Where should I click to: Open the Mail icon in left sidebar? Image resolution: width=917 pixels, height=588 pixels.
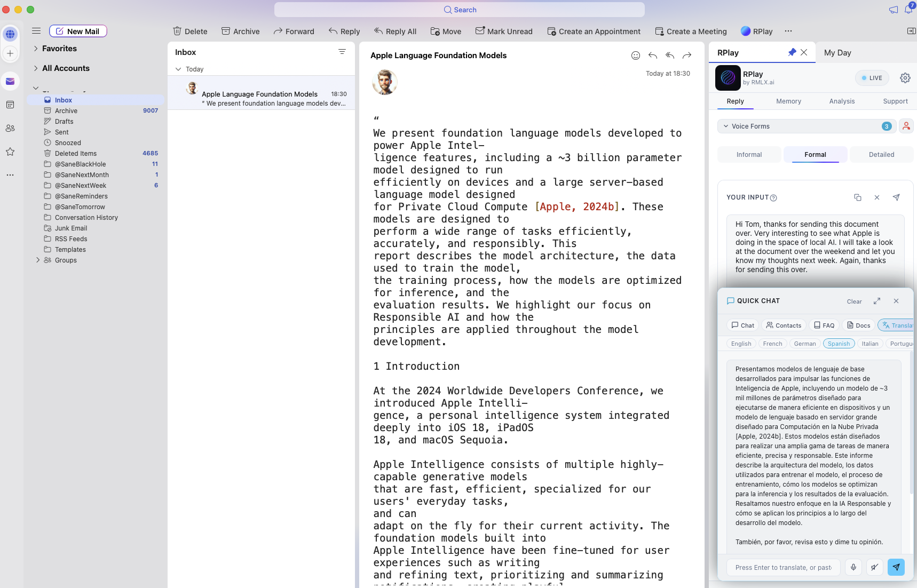click(10, 81)
